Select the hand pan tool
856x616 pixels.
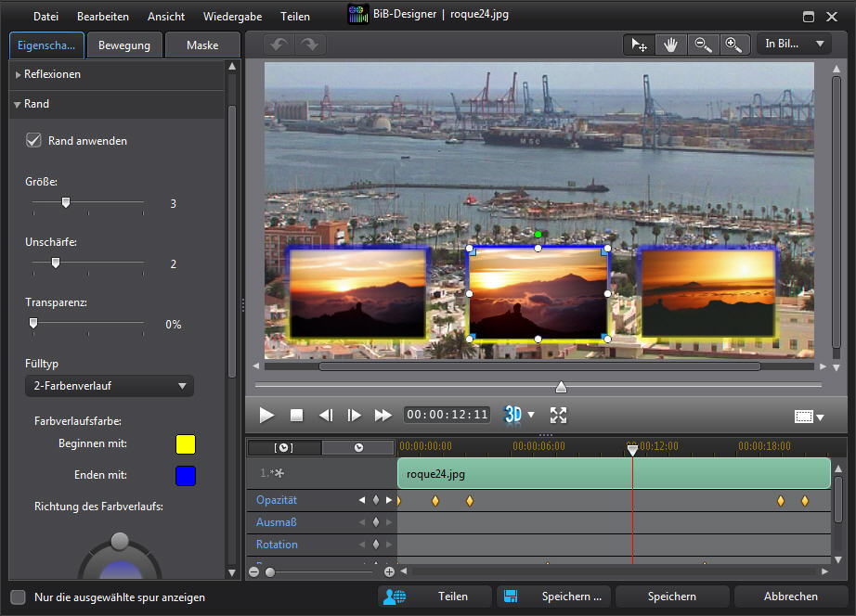669,45
